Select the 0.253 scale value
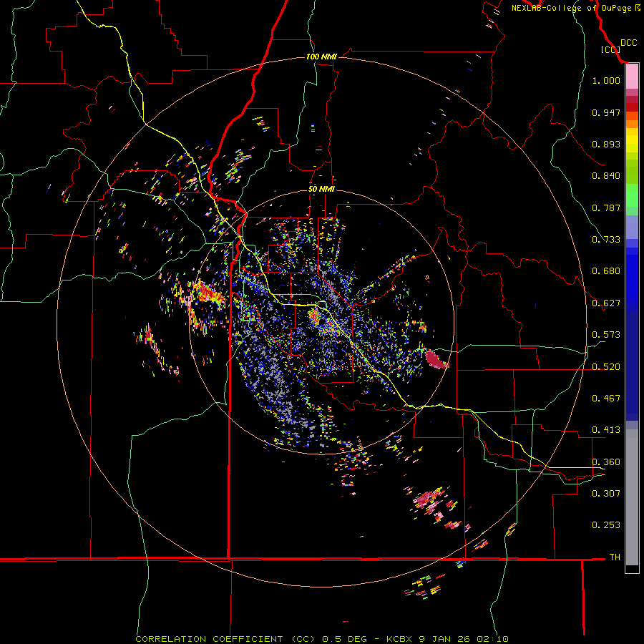The width and height of the screenshot is (644, 644). [606, 525]
